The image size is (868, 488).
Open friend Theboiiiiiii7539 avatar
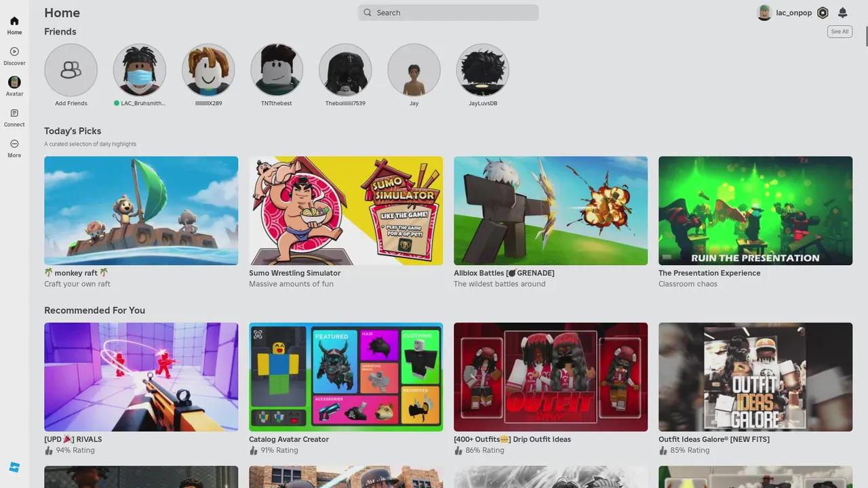tap(345, 70)
